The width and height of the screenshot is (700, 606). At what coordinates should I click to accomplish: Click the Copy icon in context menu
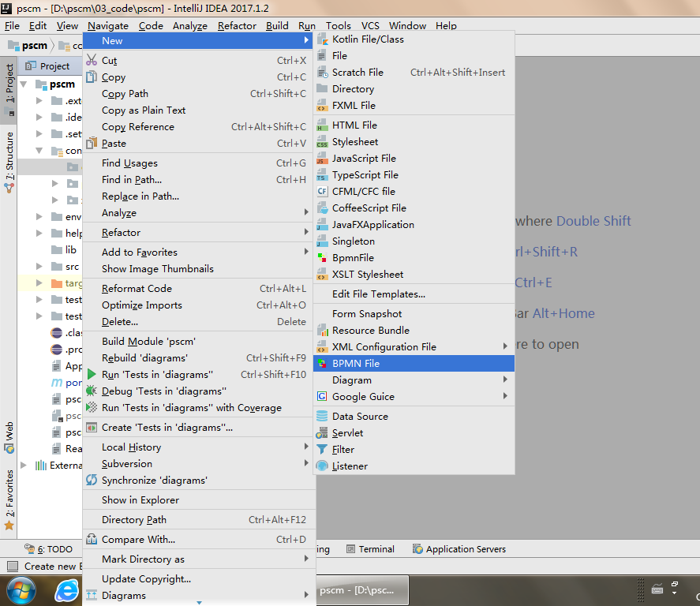click(x=92, y=77)
